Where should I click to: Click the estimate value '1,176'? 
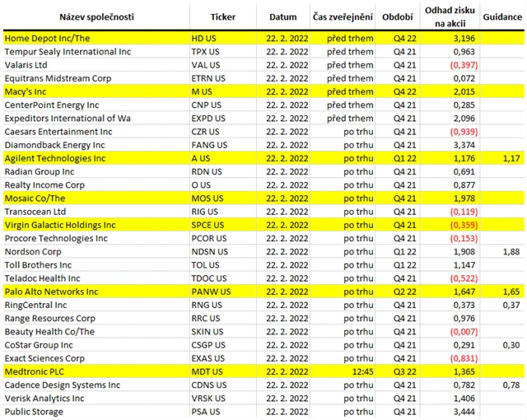[464, 158]
